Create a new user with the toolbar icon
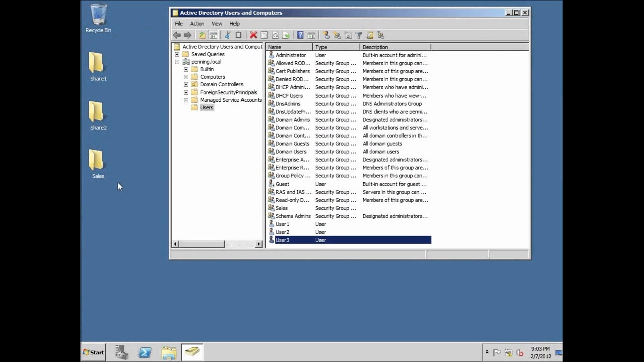Screen dimensions: 644x362 [326, 35]
